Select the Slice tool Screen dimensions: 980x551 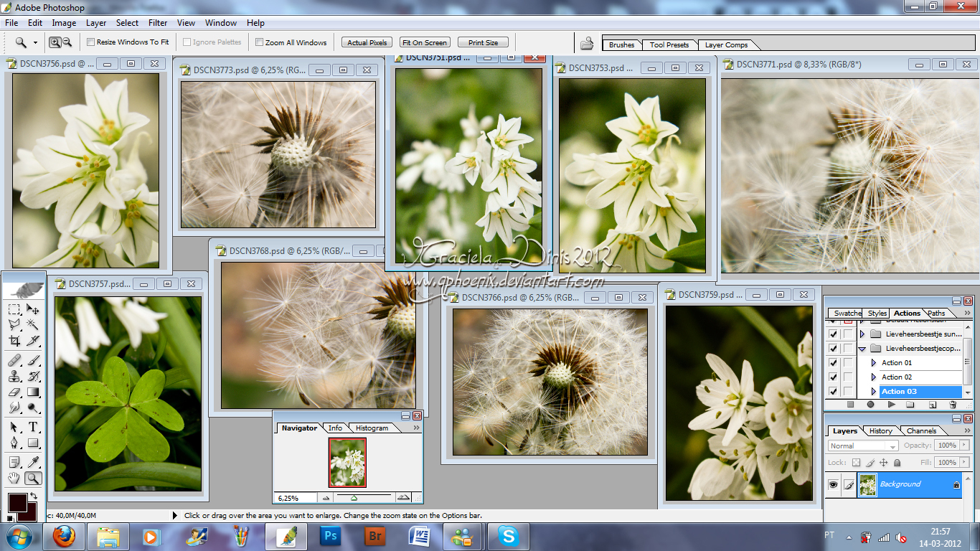click(33, 341)
